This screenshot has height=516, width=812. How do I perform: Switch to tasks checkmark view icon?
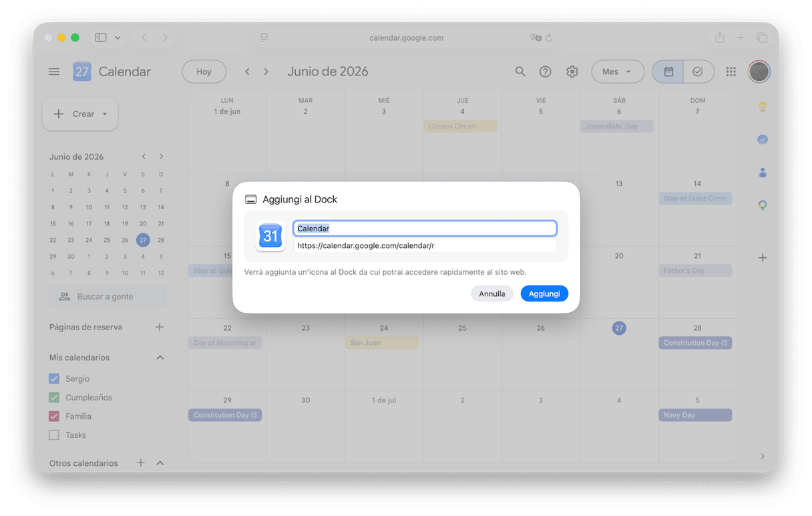point(698,72)
